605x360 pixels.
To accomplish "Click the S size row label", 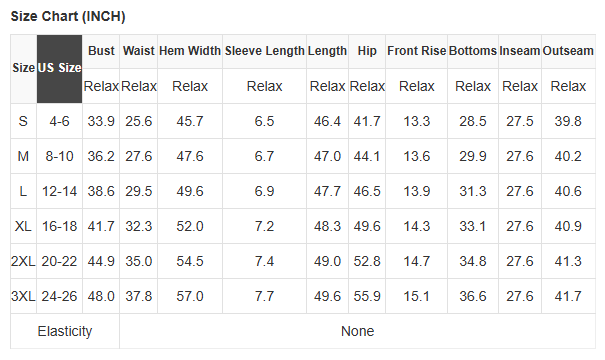I will click(23, 121).
